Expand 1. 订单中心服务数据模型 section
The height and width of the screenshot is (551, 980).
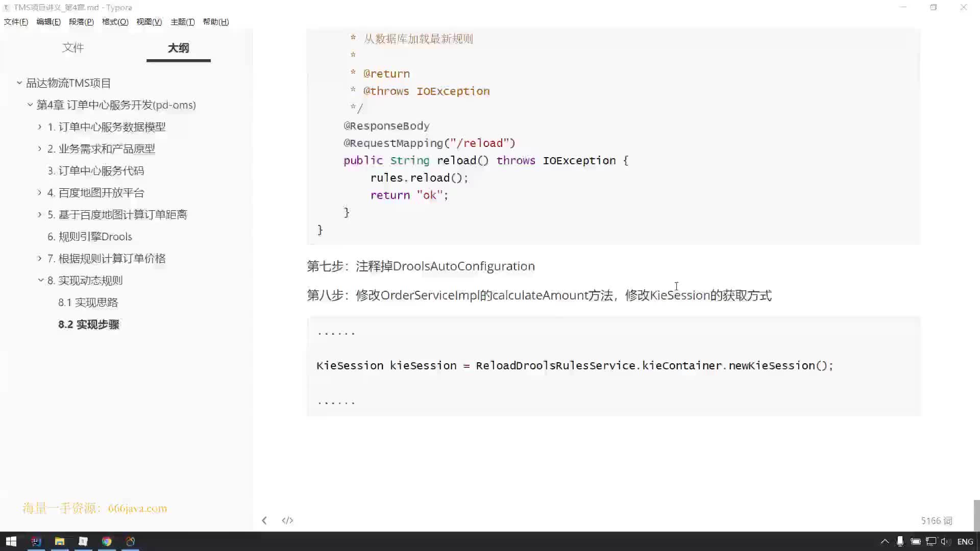[x=40, y=127]
